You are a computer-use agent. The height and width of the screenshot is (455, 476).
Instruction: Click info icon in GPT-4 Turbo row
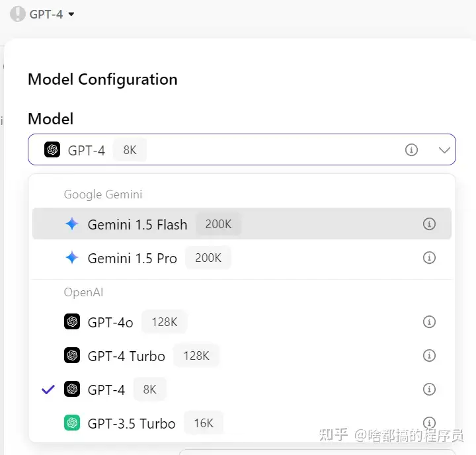[429, 356]
